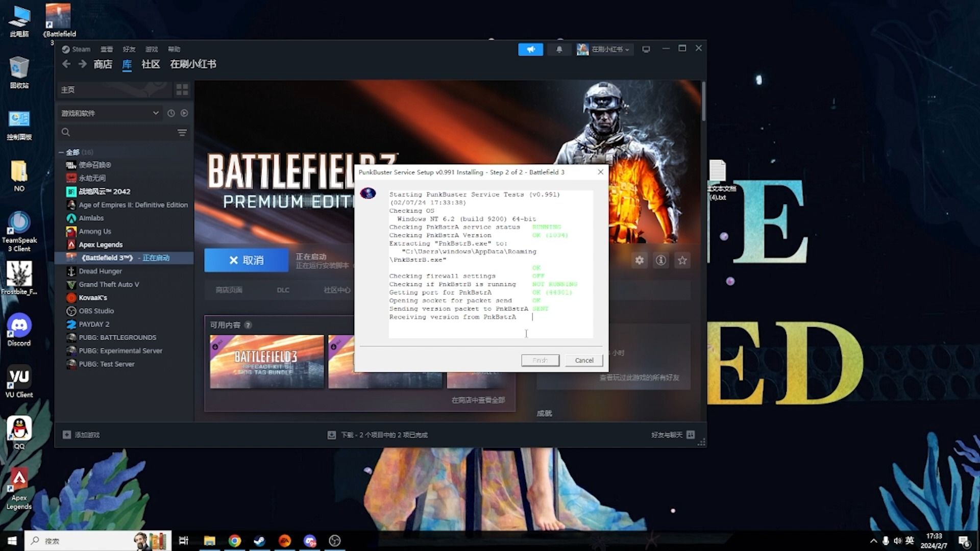Click the Finish button in PunkBuster dialog

coord(540,361)
